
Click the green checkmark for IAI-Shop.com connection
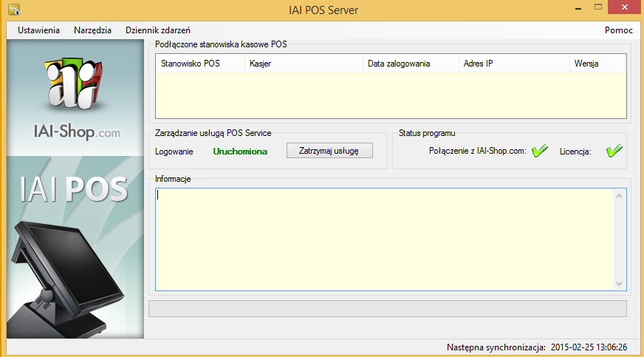pos(539,151)
